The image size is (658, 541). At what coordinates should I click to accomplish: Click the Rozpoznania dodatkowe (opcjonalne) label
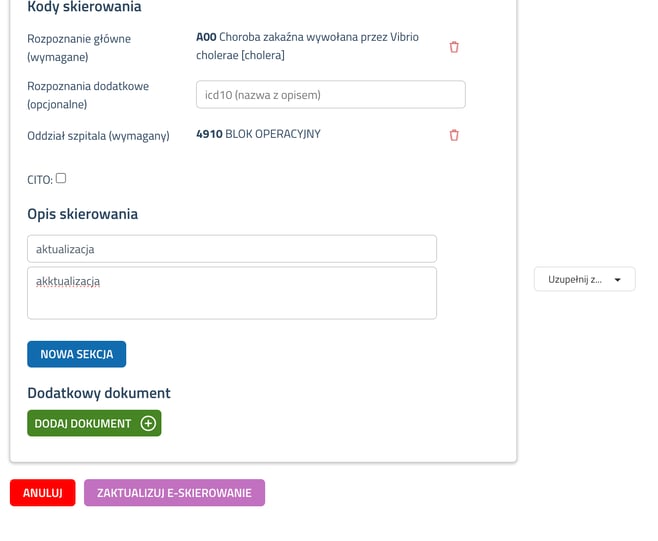88,95
